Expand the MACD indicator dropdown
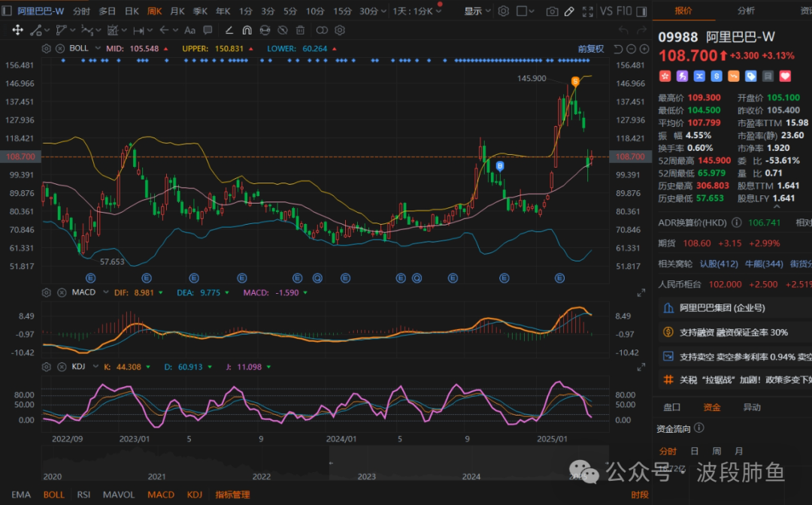812x505 pixels. coord(106,292)
